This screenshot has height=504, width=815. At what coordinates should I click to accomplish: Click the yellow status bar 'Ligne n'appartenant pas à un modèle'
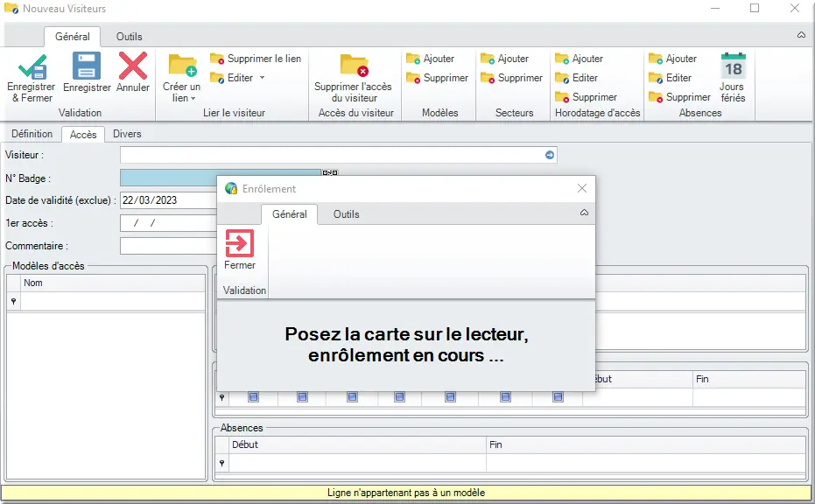click(x=406, y=493)
